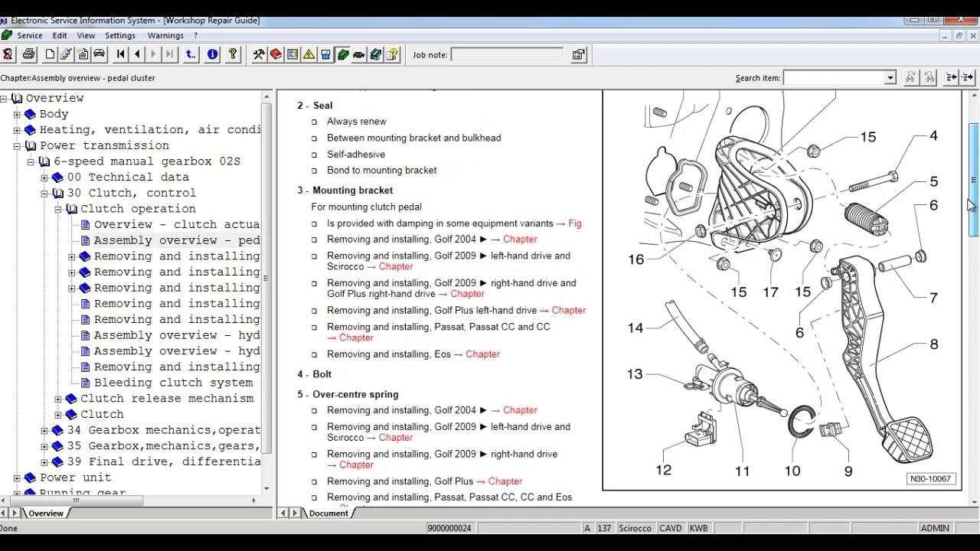
Task: Click the green book toolbar icon
Action: pyautogui.click(x=343, y=54)
